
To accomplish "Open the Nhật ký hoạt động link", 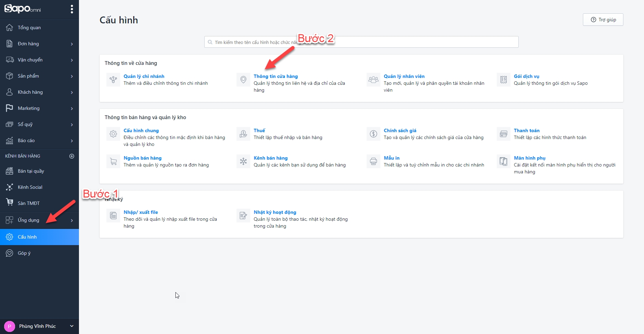I will (x=275, y=212).
